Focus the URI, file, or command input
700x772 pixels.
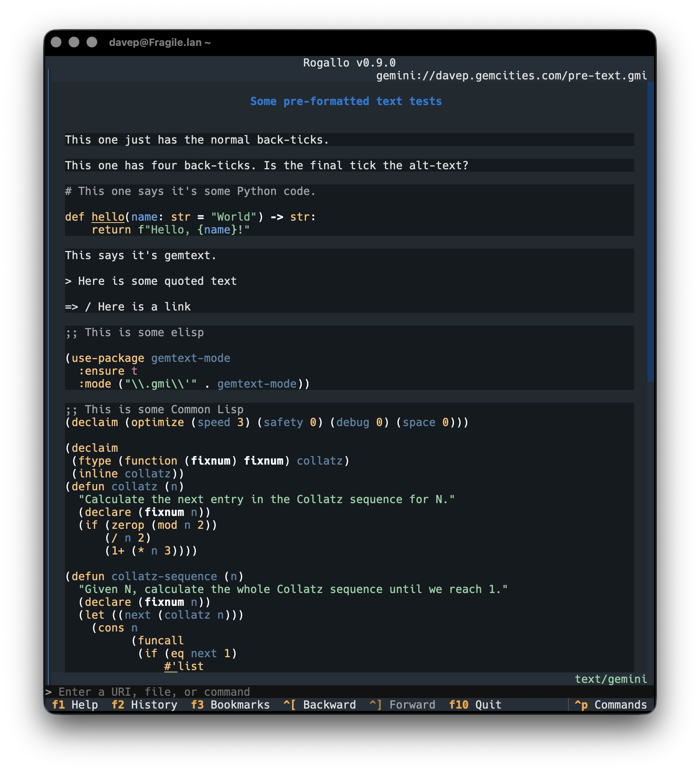[349, 692]
